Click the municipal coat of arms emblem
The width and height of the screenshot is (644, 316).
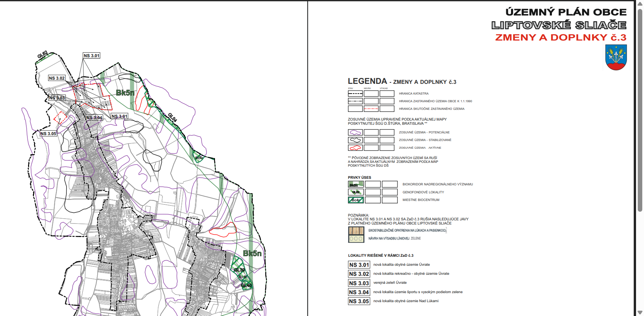tap(616, 58)
